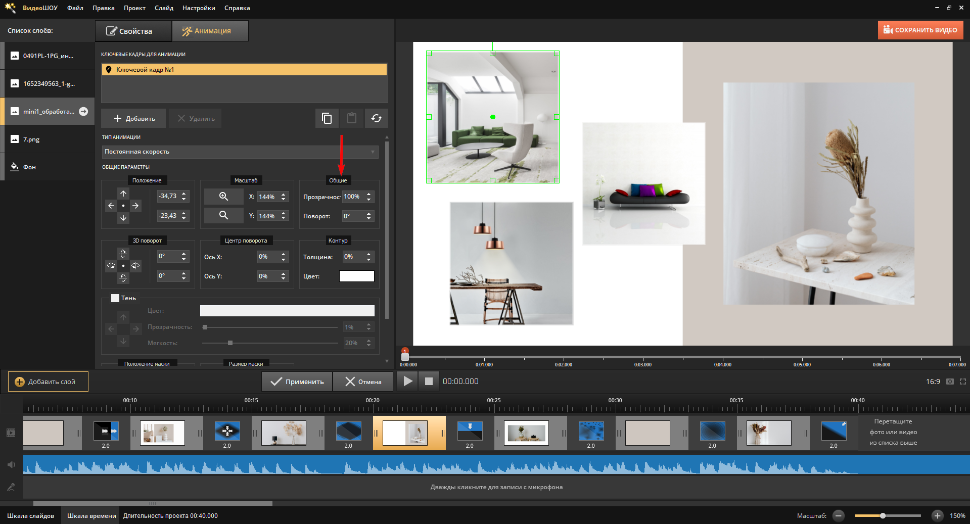Switch to the Свойства tab

(x=133, y=31)
